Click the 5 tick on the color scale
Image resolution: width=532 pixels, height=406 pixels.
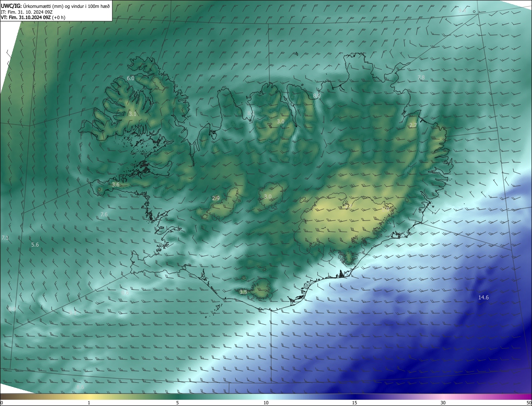(177, 403)
